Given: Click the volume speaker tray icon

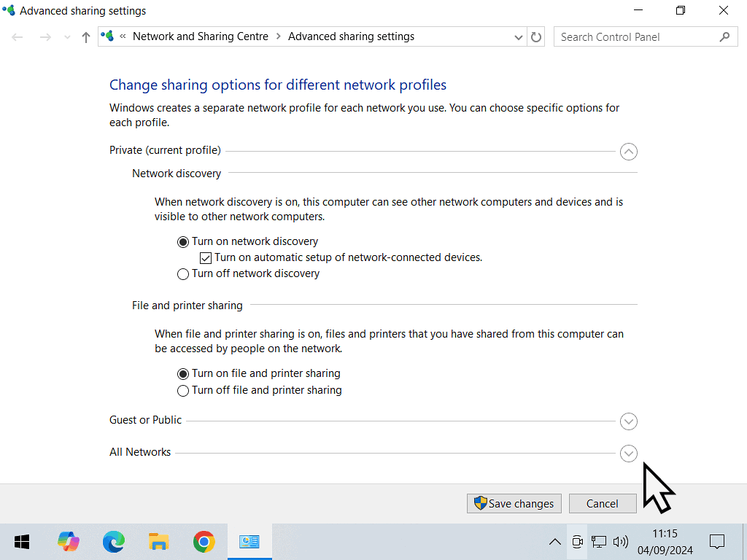Looking at the screenshot, I should click(x=621, y=542).
